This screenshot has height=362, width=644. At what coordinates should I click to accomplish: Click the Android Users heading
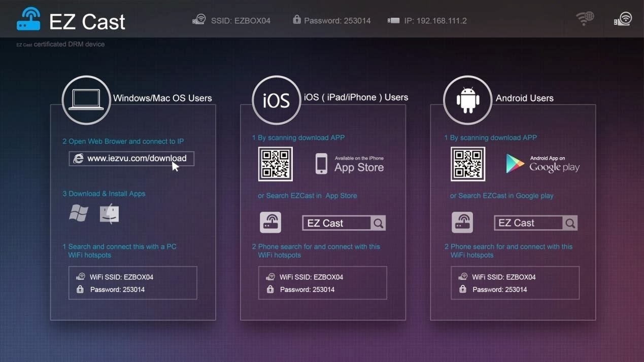524,98
